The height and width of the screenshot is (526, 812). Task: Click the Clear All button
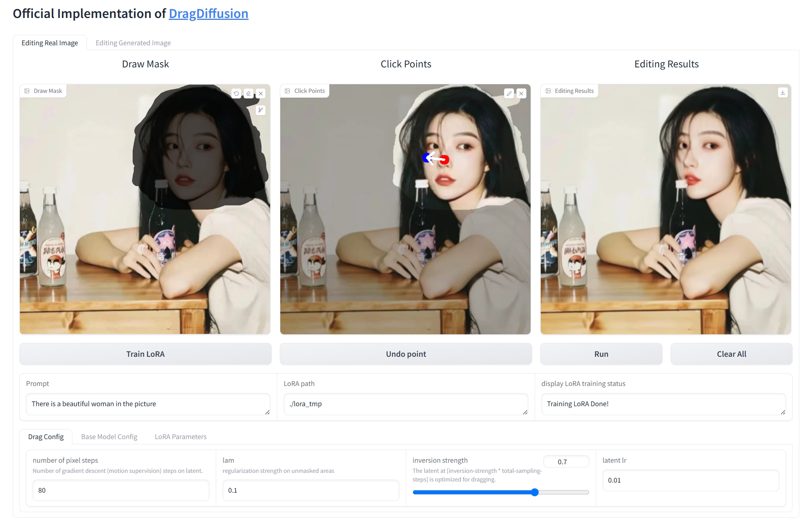(x=731, y=354)
